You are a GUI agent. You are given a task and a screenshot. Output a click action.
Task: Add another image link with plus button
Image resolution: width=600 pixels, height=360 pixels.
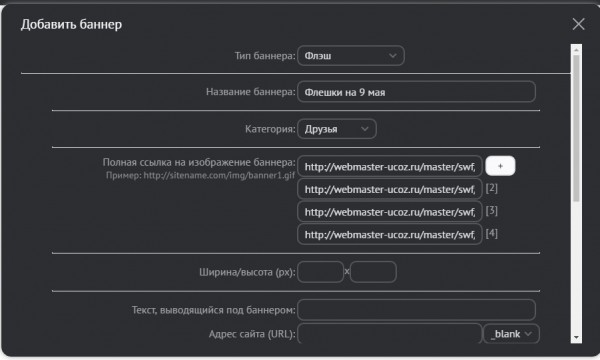click(500, 166)
